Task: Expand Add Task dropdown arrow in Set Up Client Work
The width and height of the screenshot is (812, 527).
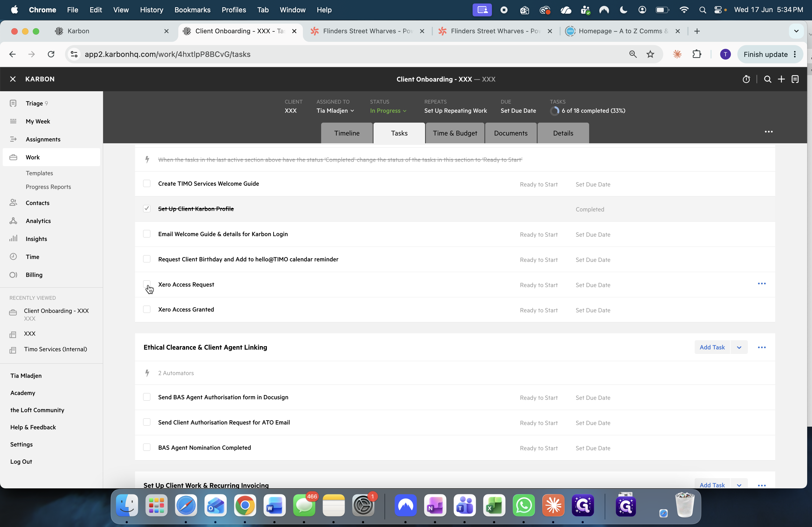Action: point(739,485)
